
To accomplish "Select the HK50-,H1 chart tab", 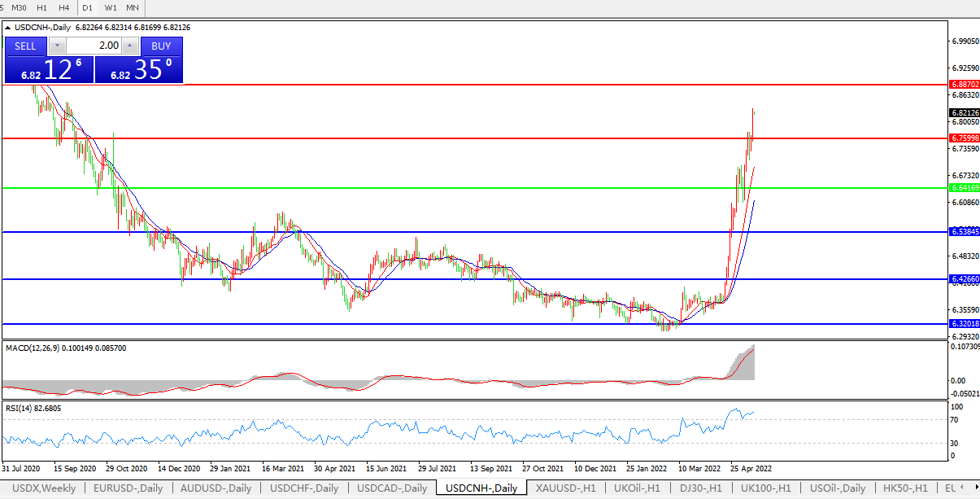I will [904, 488].
